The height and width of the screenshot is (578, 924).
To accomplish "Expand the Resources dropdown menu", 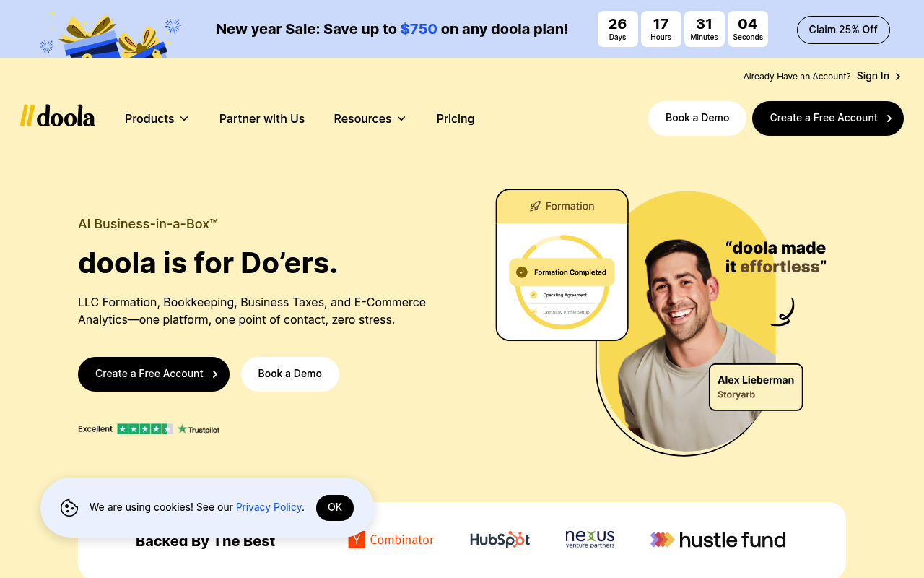I will point(370,118).
